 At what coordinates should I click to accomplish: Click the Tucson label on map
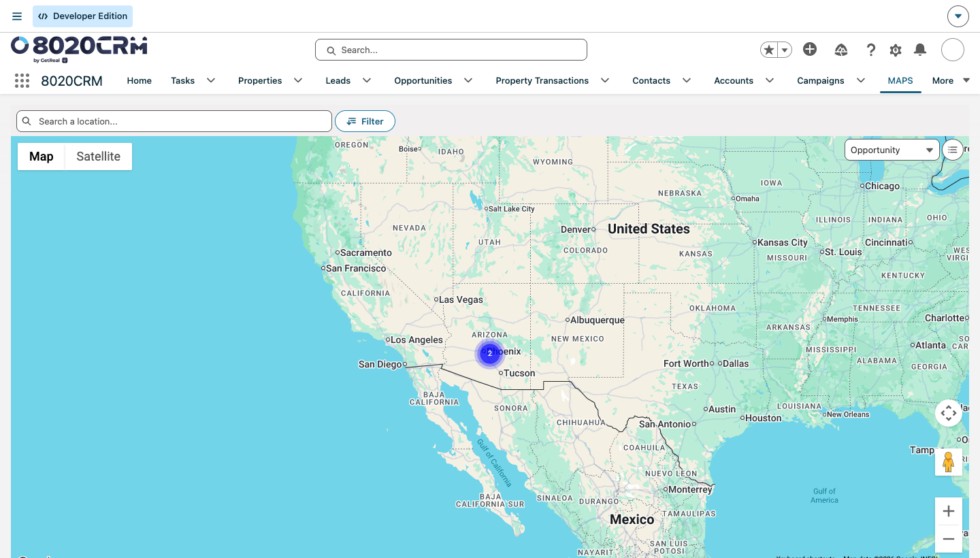pyautogui.click(x=519, y=373)
